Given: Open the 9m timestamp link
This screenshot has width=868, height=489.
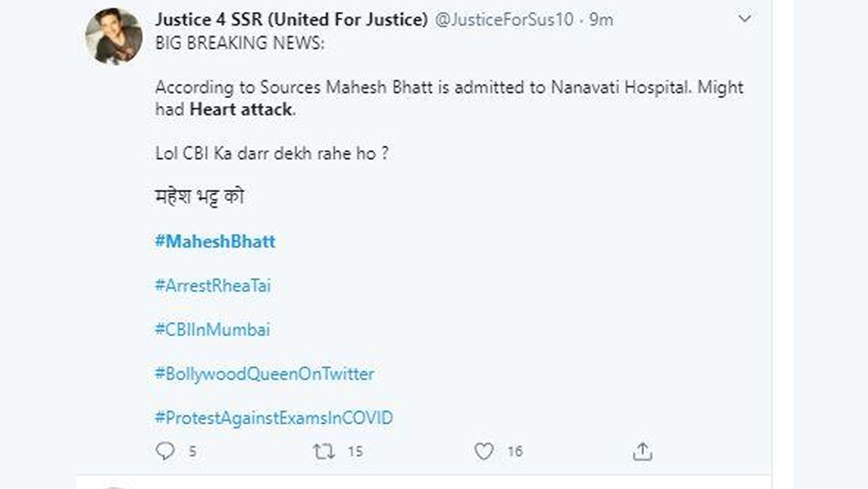Looking at the screenshot, I should click(601, 20).
